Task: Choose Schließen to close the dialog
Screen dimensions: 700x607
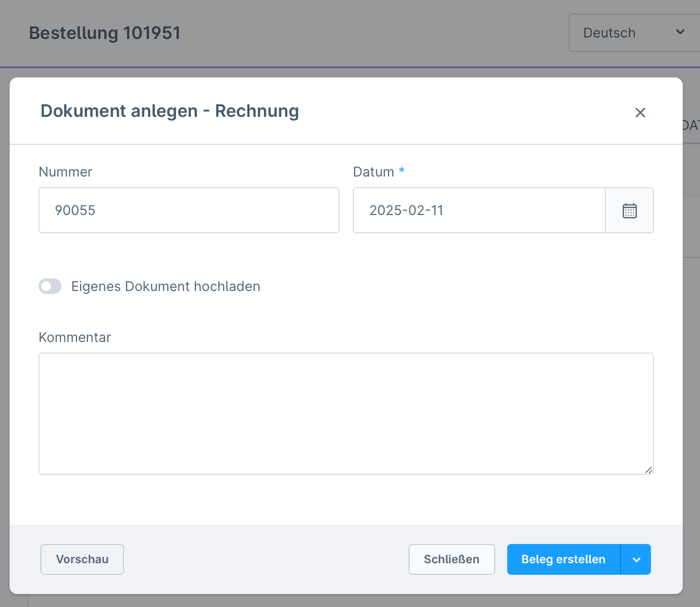Action: point(451,559)
